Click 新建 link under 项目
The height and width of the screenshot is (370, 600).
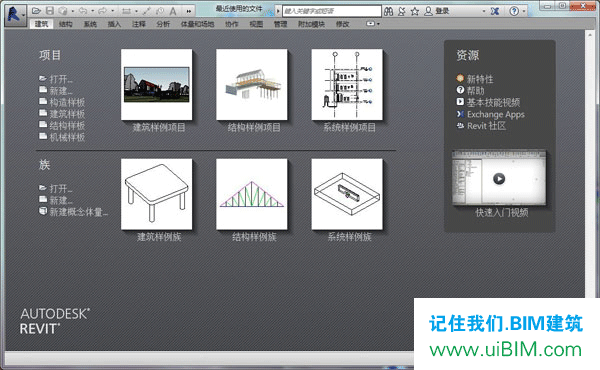tap(60, 91)
